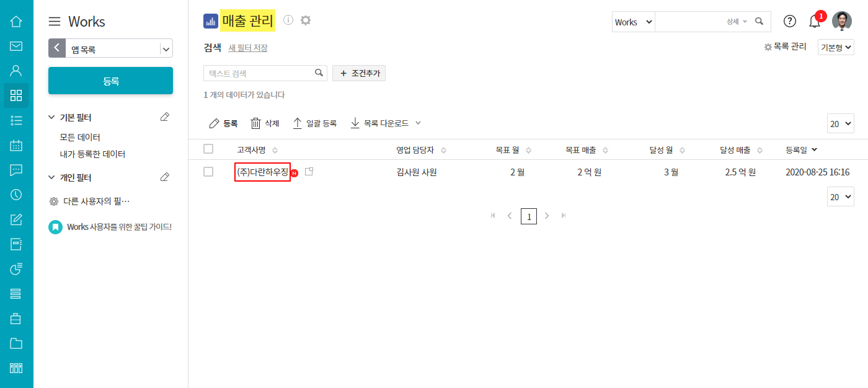
Task: Click the teal 등록 button
Action: tap(110, 81)
